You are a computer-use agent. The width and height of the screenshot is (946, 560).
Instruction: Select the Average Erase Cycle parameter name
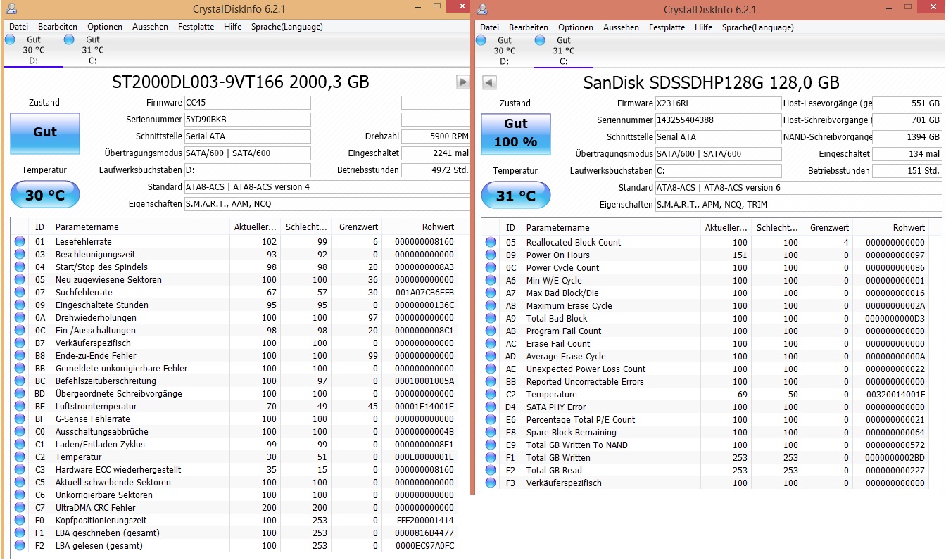(x=566, y=357)
